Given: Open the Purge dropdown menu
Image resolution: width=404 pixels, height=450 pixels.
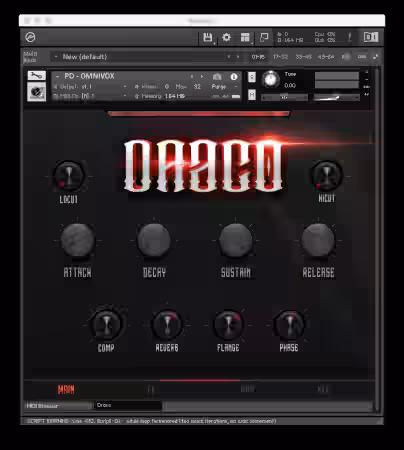Looking at the screenshot, I should pos(224,87).
